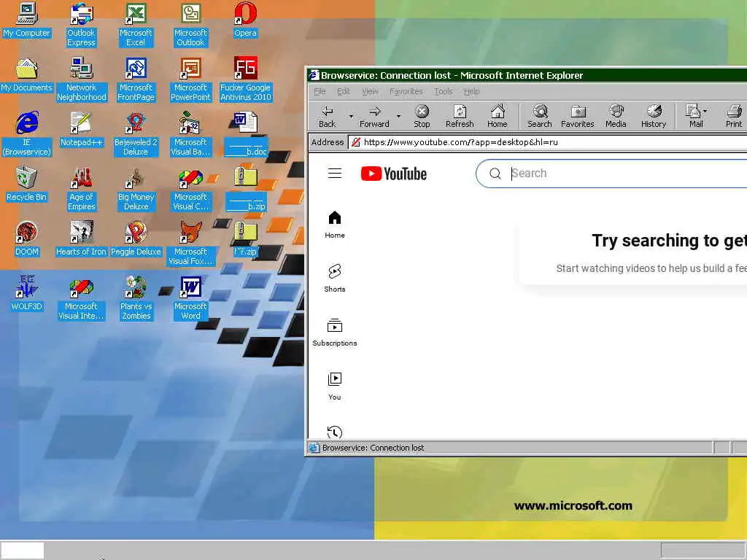
Task: Open Microsoft Visual InterDev shortcut
Action: [81, 298]
